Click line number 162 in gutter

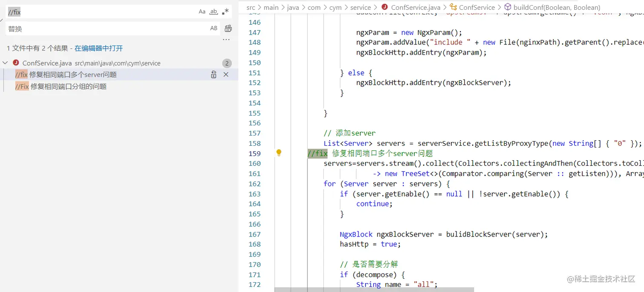click(255, 184)
